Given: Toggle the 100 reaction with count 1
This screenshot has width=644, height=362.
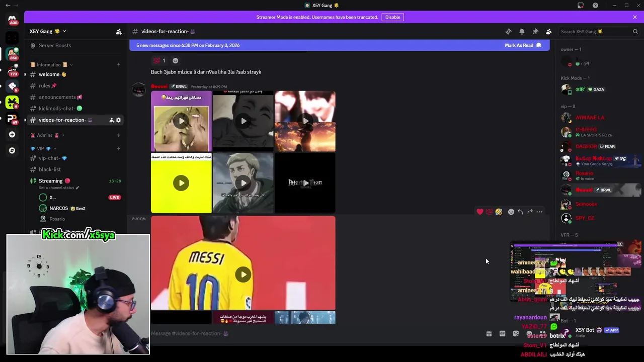Looking at the screenshot, I should click(x=159, y=60).
